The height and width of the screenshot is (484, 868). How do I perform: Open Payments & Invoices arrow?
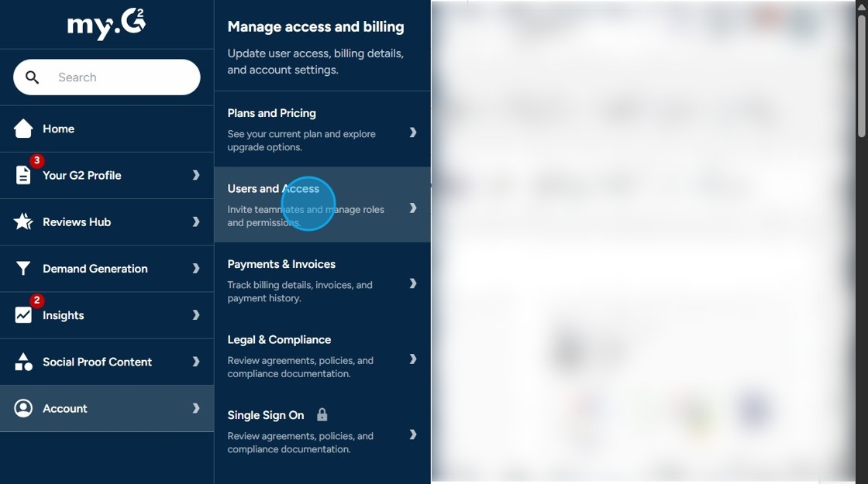(x=413, y=283)
